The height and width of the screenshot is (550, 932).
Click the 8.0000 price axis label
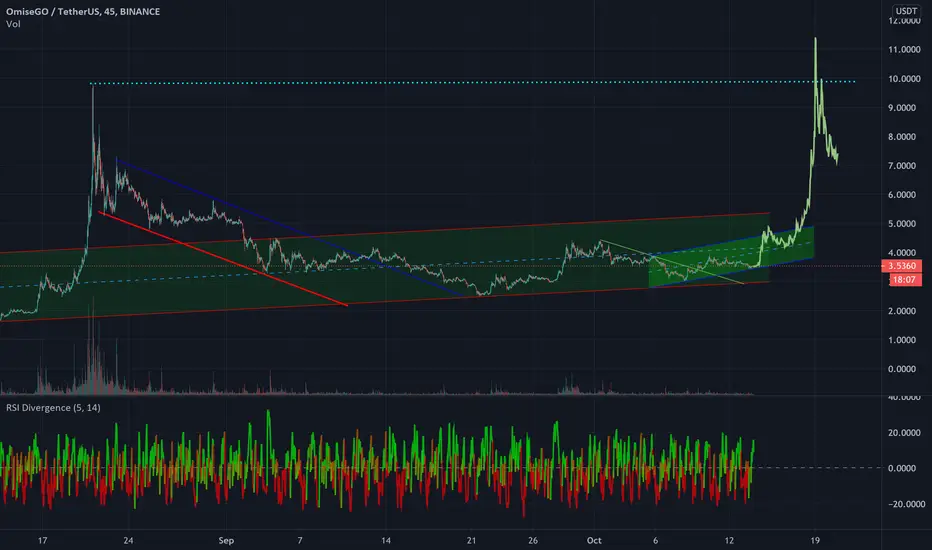tap(902, 136)
